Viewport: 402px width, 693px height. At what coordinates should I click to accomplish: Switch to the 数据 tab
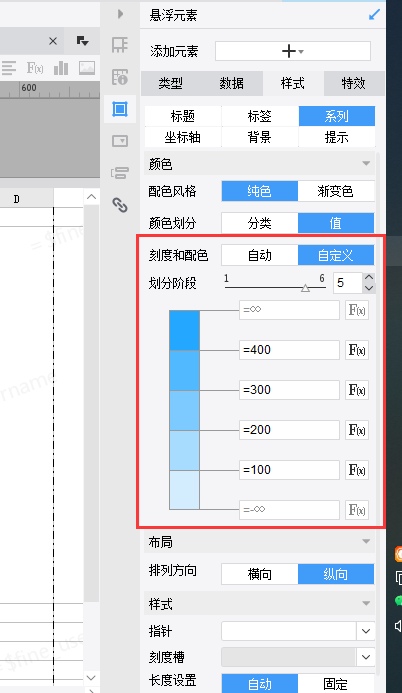click(232, 83)
